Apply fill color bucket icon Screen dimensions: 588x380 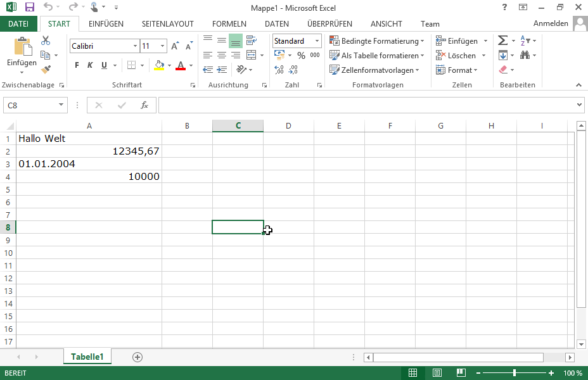(x=160, y=65)
